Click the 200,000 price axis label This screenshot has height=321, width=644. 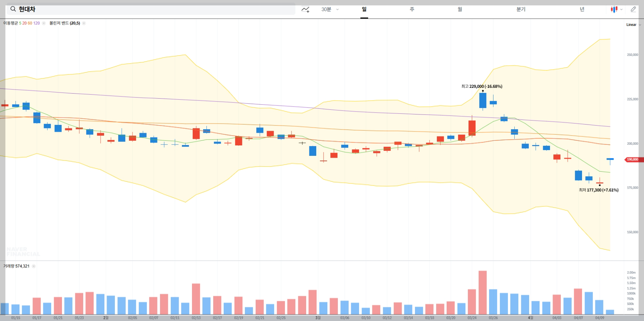632,144
